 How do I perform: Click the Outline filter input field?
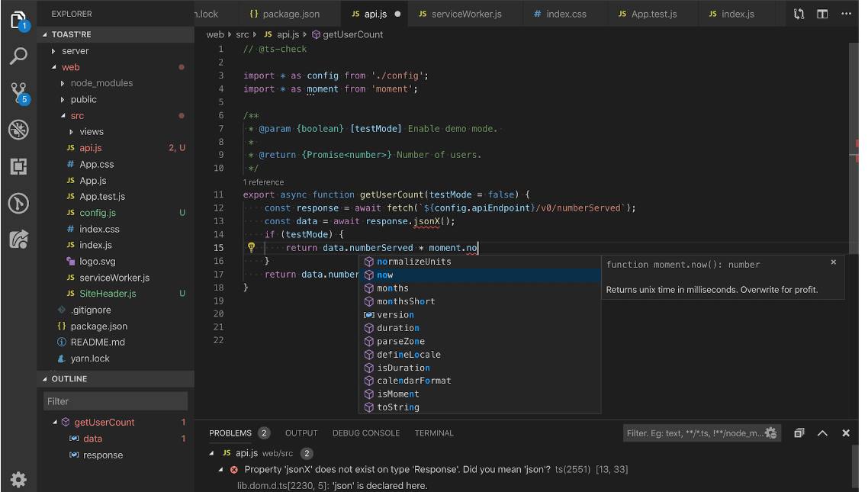(114, 400)
